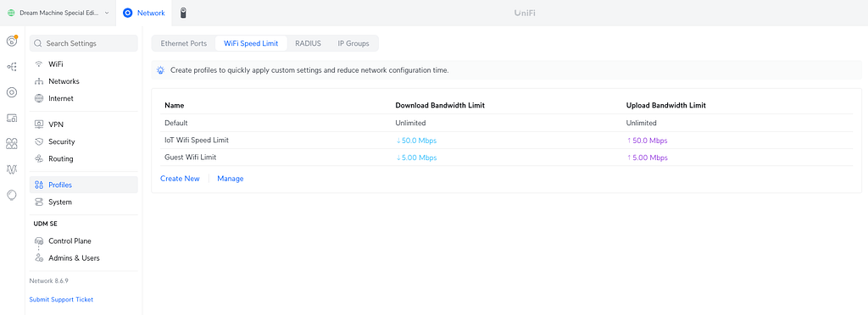The image size is (868, 315).
Task: Open VPN settings in sidebar
Action: 84,124
